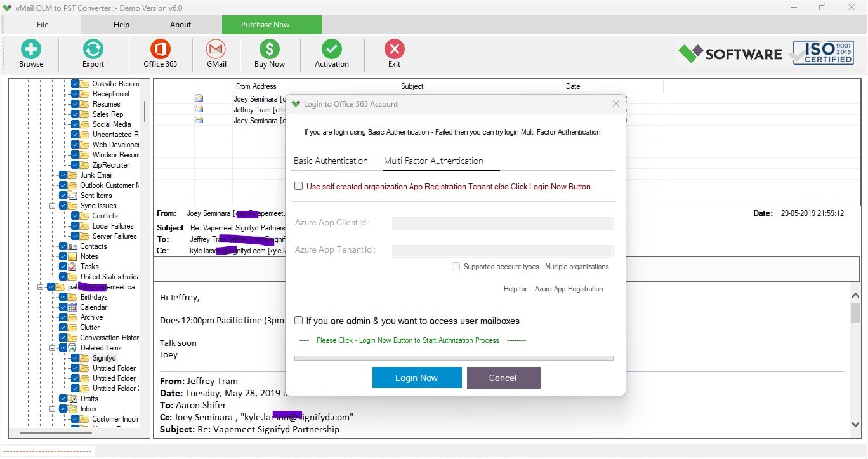This screenshot has width=868, height=459.
Task: Collapse the Inbox tree node
Action: click(53, 409)
